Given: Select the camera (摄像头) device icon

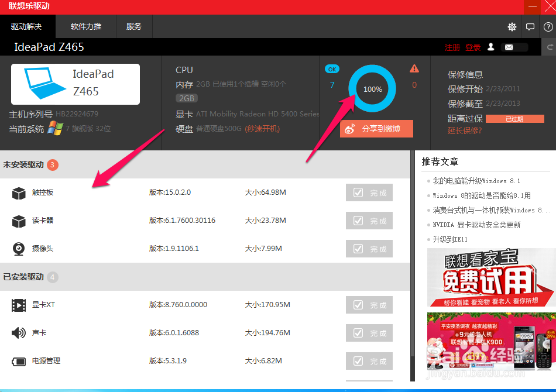Looking at the screenshot, I should (18, 248).
